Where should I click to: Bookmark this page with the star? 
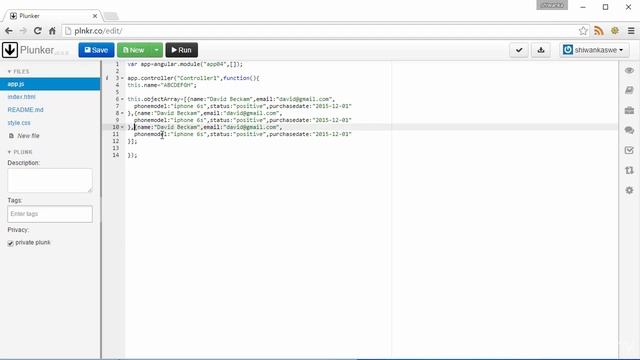(x=583, y=31)
